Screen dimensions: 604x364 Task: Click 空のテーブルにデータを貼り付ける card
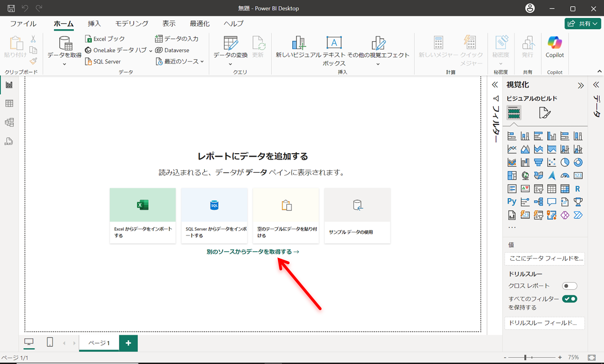click(286, 216)
